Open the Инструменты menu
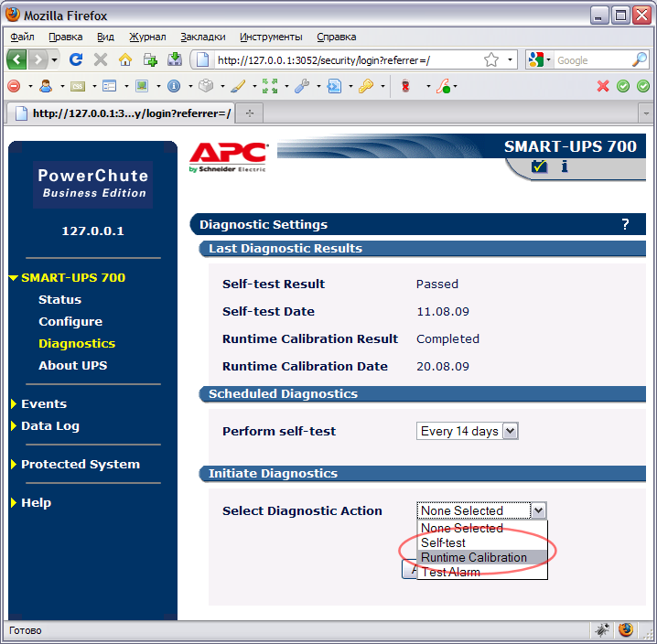Viewport: 657px width, 644px height. 271,37
